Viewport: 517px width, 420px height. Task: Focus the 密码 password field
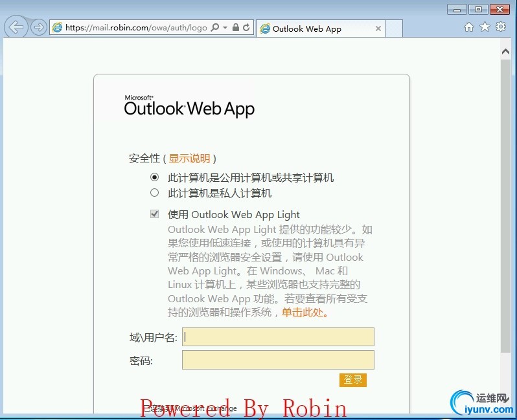click(278, 360)
